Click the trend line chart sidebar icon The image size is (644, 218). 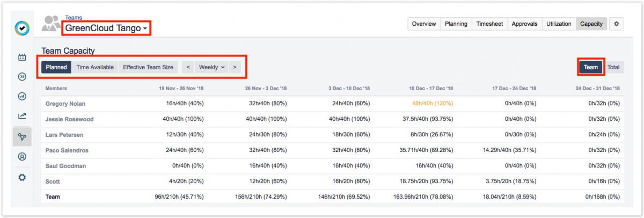click(22, 116)
